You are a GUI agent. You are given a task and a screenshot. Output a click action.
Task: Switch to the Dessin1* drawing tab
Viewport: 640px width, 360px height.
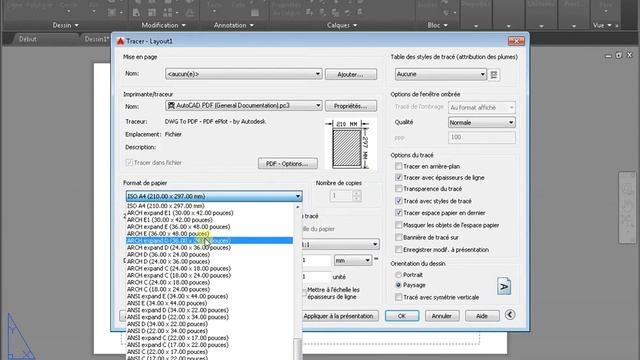click(96, 39)
